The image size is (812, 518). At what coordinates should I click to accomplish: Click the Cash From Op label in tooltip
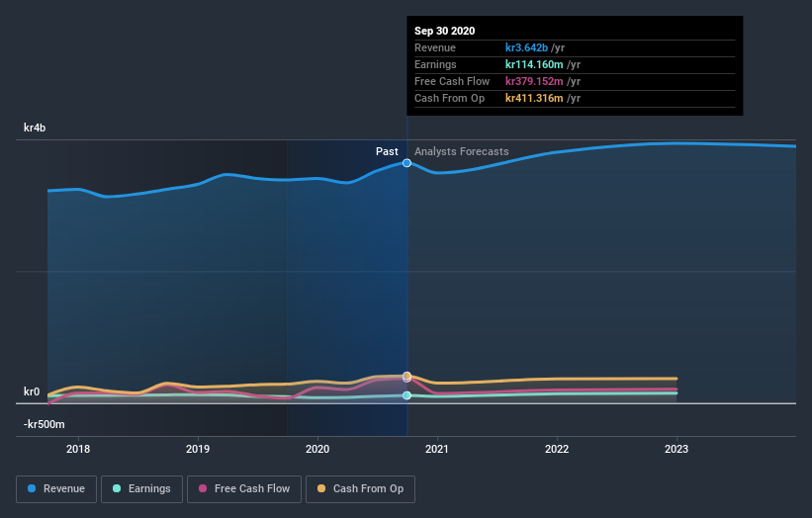click(x=449, y=98)
